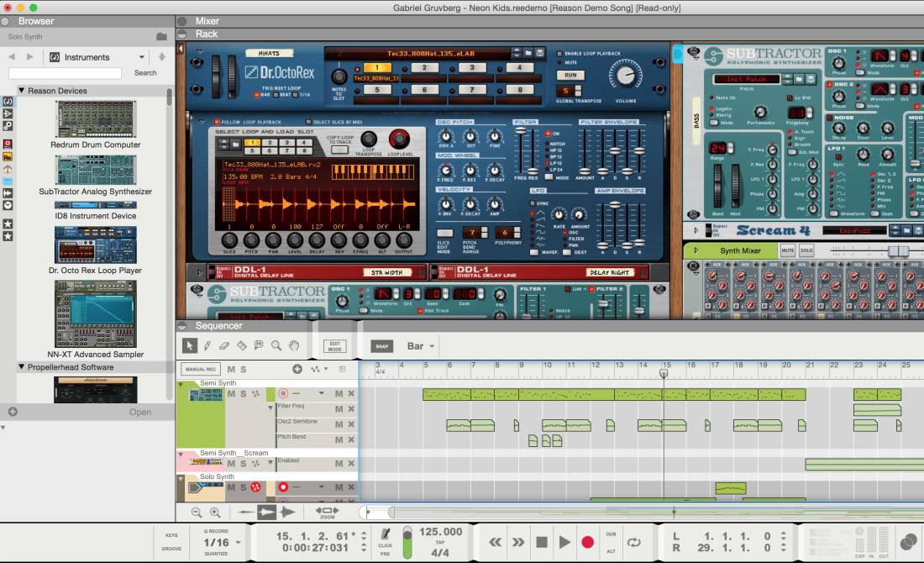The height and width of the screenshot is (563, 924).
Task: Collapse the Sequencer panel header
Action: pos(182,326)
